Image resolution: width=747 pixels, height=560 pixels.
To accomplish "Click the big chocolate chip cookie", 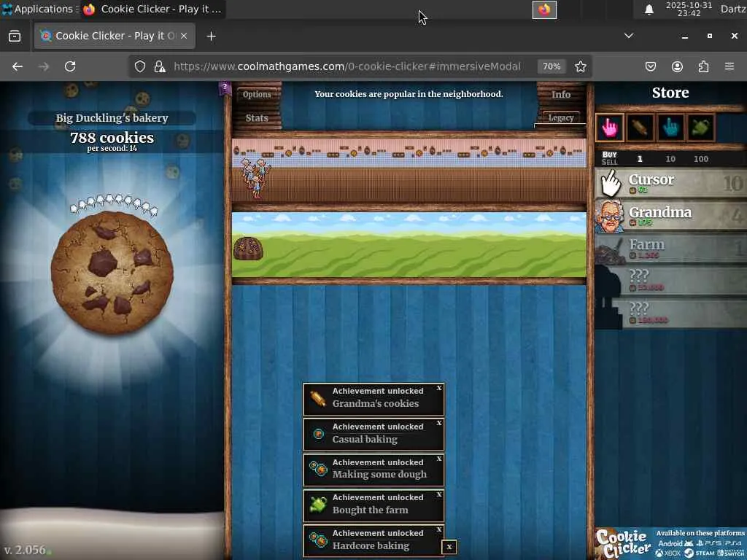I will click(x=112, y=273).
